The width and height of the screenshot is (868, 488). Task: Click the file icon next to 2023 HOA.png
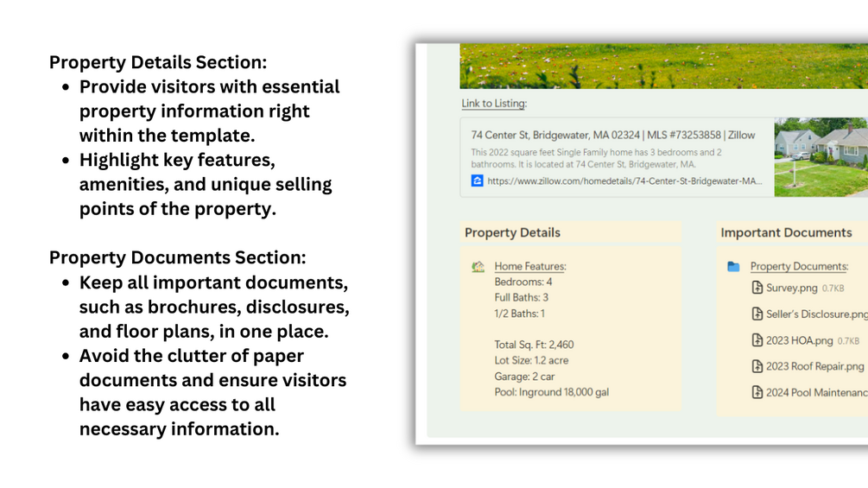tap(757, 340)
